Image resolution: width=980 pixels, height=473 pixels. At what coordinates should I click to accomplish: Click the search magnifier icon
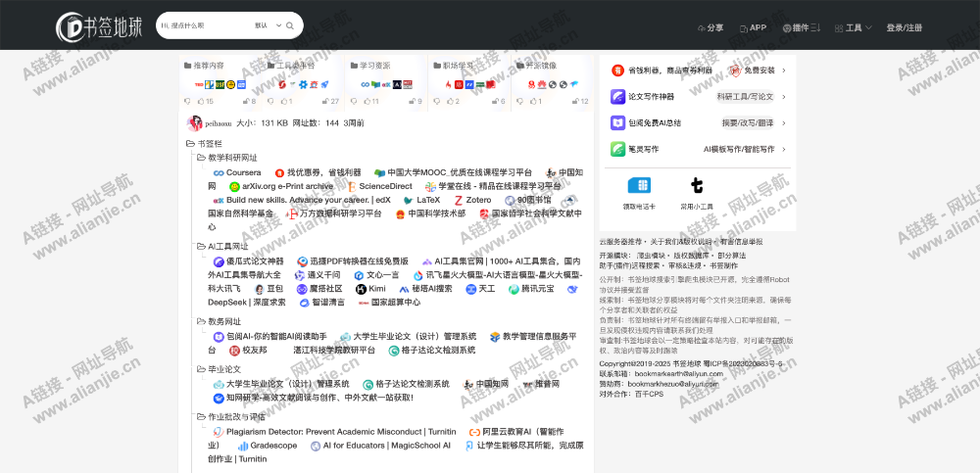tap(290, 25)
